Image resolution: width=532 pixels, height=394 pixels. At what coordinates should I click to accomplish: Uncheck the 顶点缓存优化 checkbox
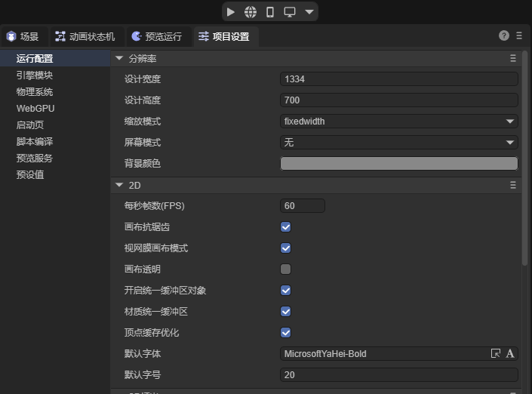pos(286,332)
